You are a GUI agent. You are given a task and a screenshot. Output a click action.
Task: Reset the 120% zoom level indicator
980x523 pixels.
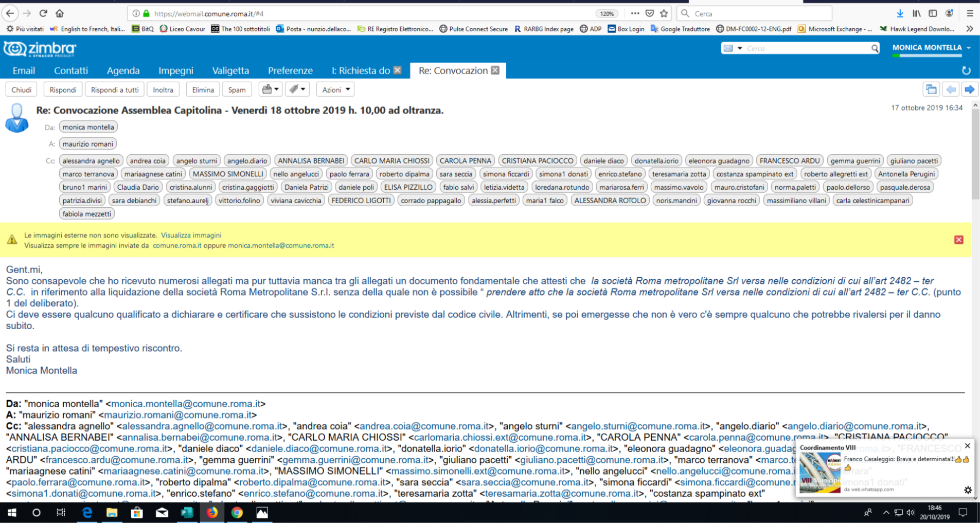pyautogui.click(x=607, y=14)
